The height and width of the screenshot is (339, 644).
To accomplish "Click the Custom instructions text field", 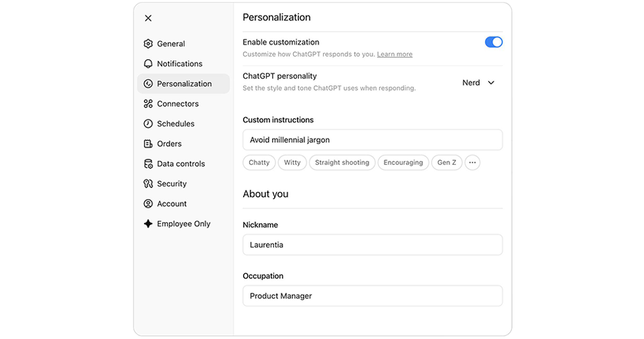I will [372, 140].
